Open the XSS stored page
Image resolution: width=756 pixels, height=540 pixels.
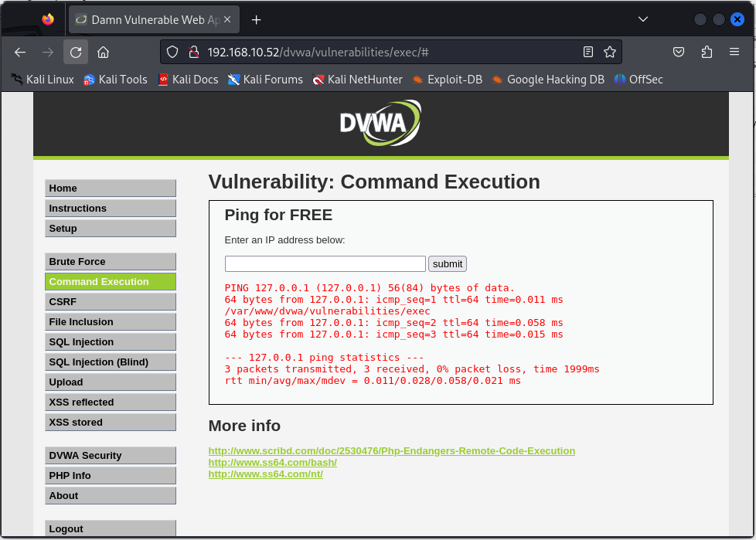pyautogui.click(x=111, y=423)
